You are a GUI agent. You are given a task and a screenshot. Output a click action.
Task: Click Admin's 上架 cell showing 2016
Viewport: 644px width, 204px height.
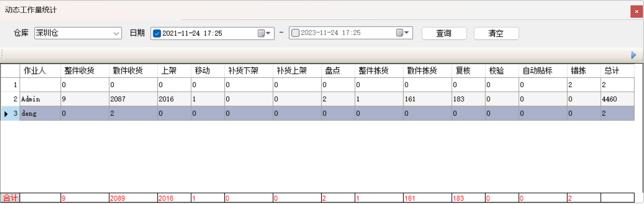pos(174,99)
